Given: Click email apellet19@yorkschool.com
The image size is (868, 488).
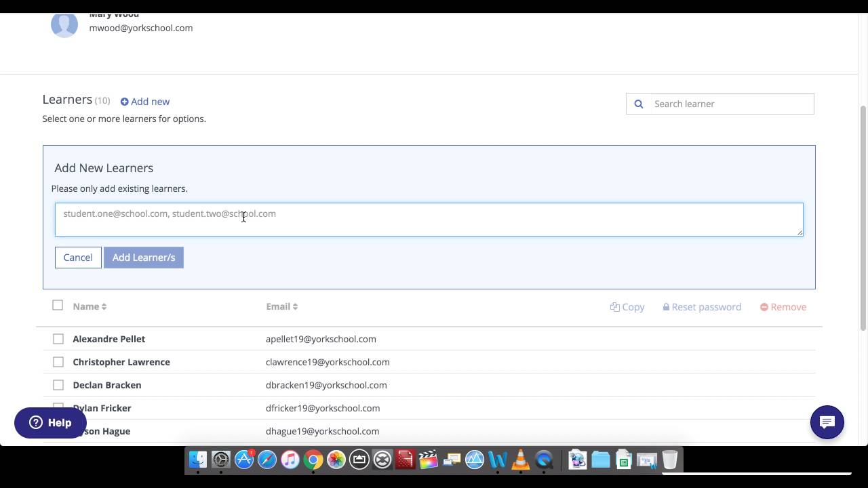Looking at the screenshot, I should tap(321, 339).
